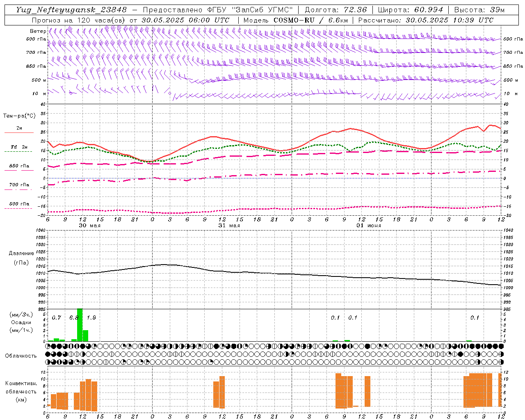Click the station title Yug_Nefteyugansk_23848
The width and height of the screenshot is (525, 420).
pos(71,10)
